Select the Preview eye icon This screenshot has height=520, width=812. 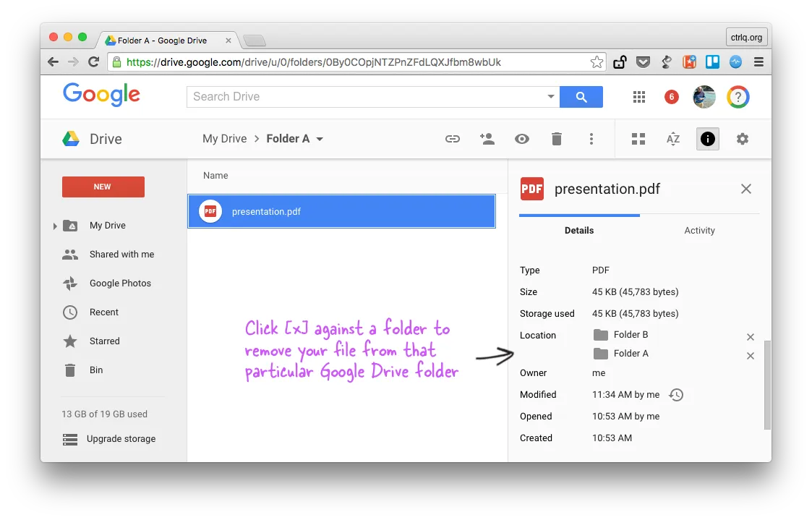522,138
